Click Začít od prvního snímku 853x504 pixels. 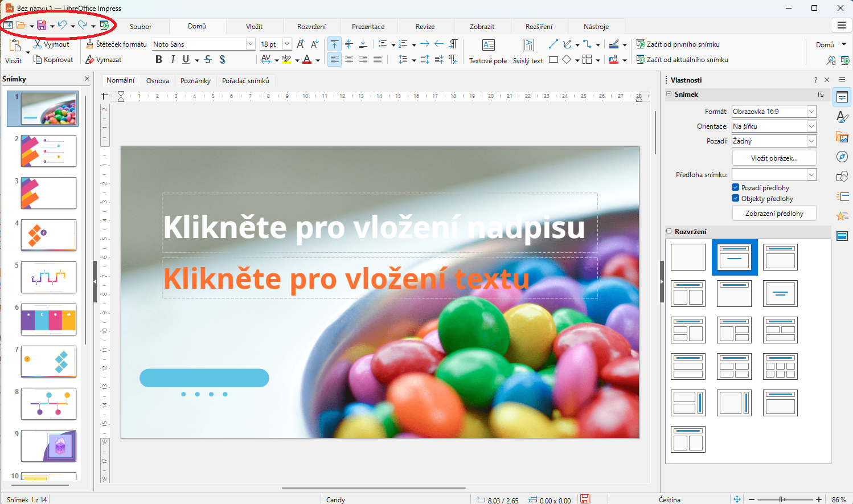pyautogui.click(x=678, y=44)
